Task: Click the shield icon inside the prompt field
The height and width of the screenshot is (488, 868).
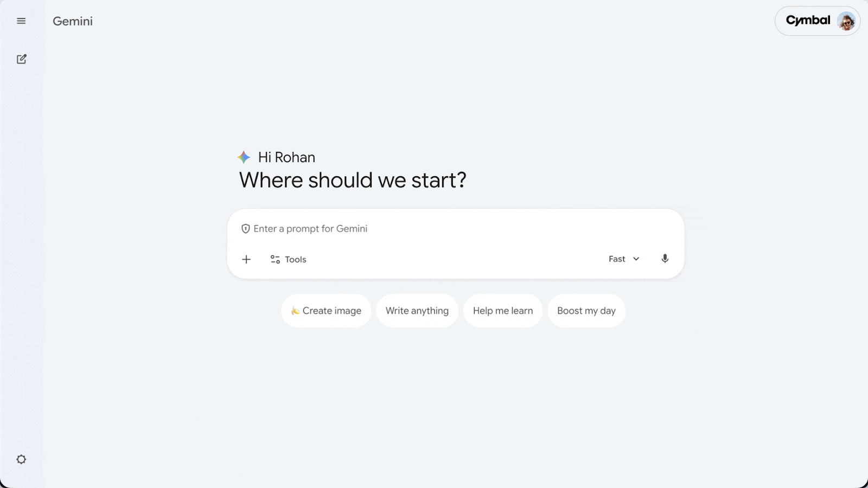Action: [x=246, y=228]
